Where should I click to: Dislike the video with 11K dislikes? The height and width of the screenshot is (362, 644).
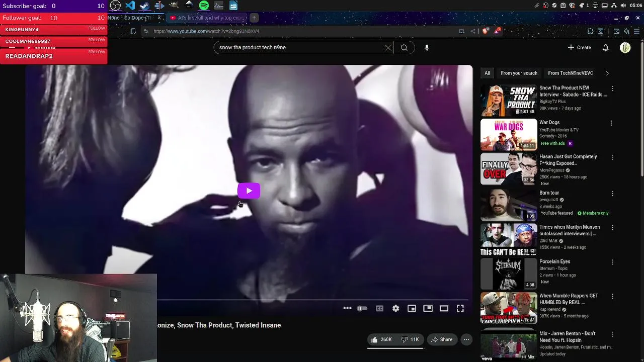click(410, 339)
